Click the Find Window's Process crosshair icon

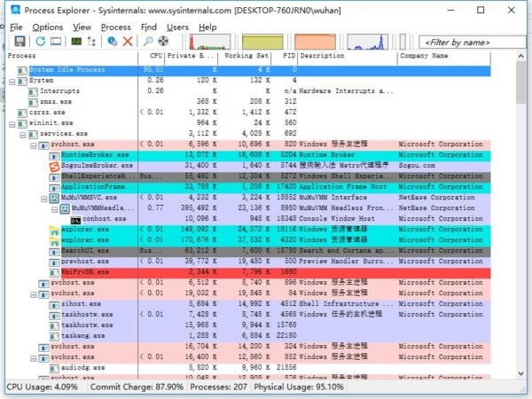pos(163,42)
